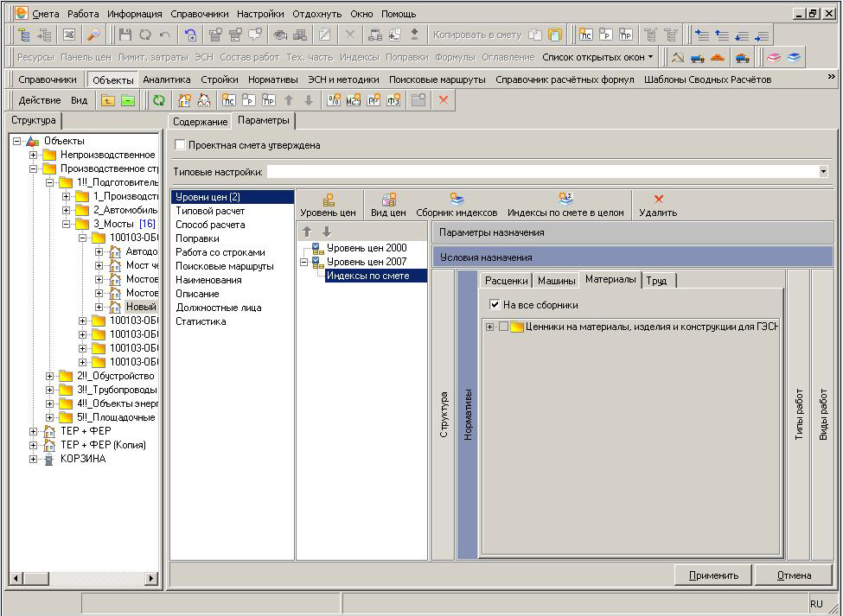Image resolution: width=843 pixels, height=616 pixels.
Task: Click the magnifier search icon in top toolbar
Action: click(x=93, y=35)
